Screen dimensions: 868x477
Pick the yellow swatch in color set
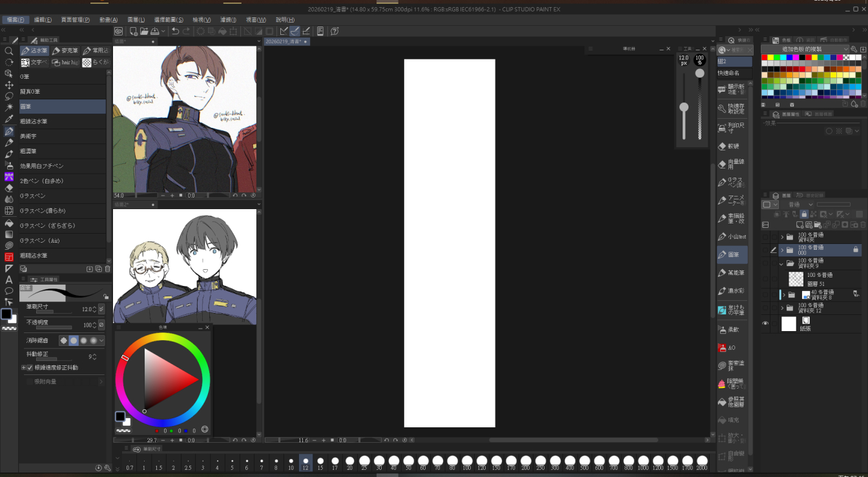(x=771, y=58)
